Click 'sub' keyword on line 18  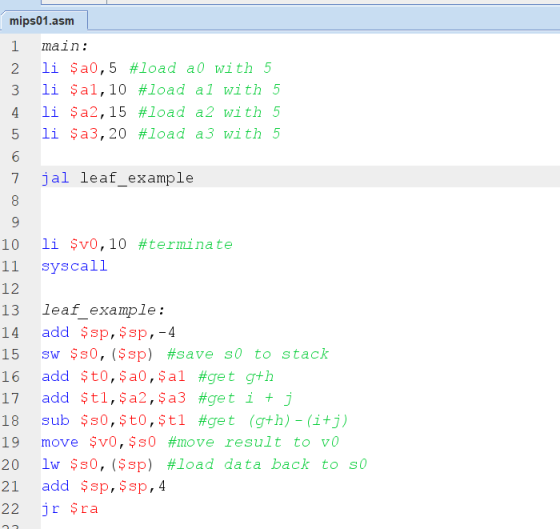tap(55, 420)
